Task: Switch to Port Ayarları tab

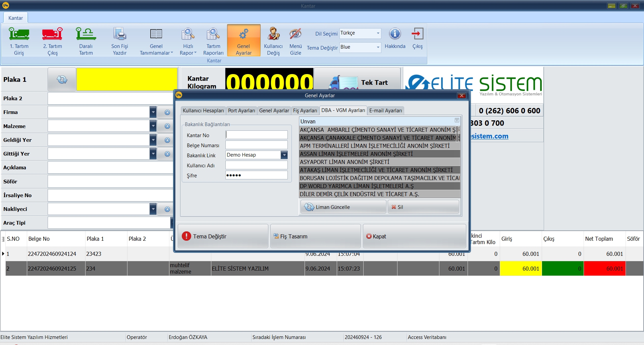Action: [x=241, y=111]
